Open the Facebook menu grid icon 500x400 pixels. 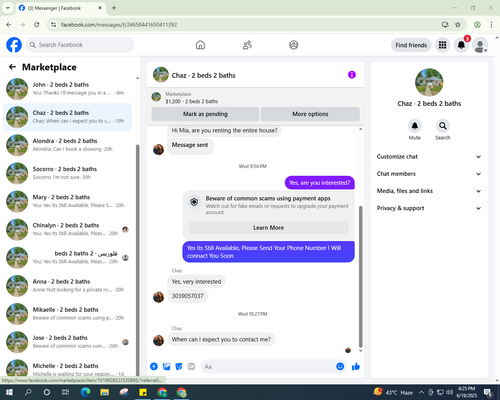tap(442, 45)
